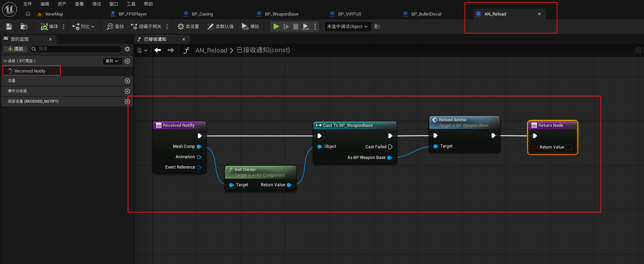Open the 调试 menu
Viewport: 644px width, 264px height.
pos(97,4)
